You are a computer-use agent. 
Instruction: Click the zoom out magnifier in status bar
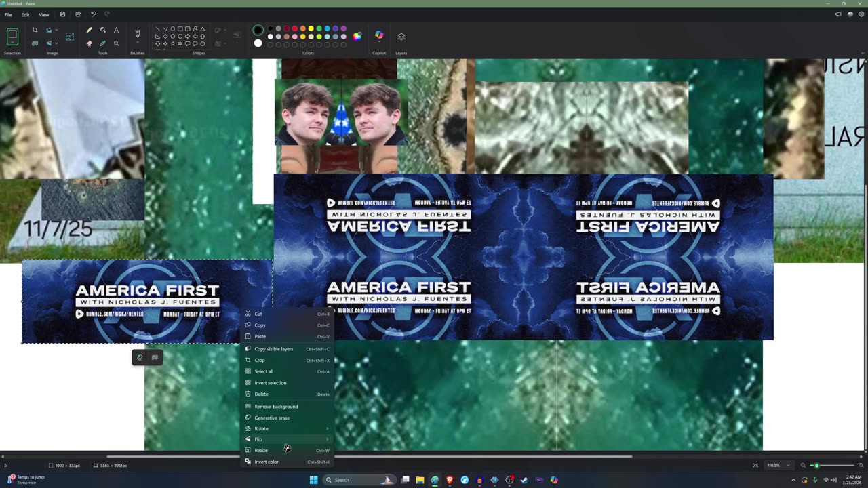[804, 466]
